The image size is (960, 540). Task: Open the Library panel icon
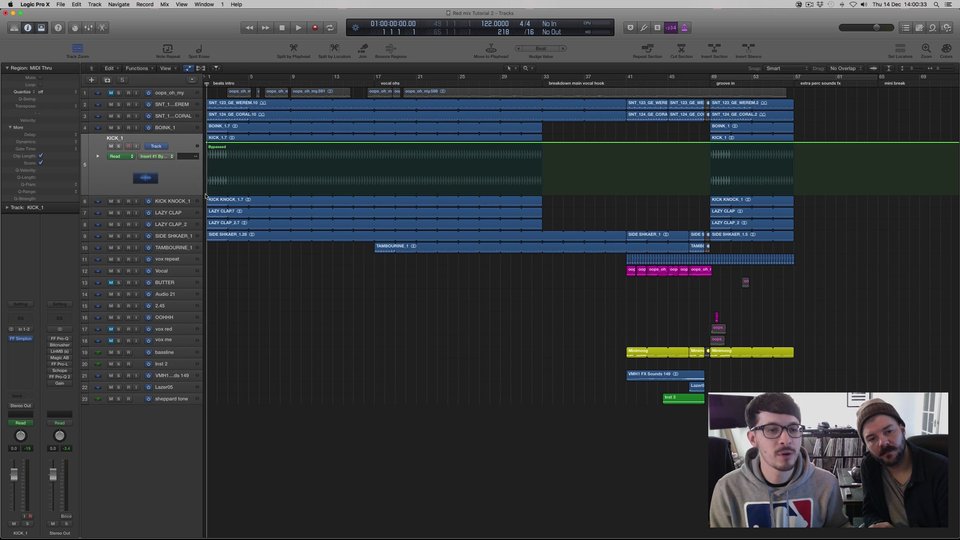coord(13,28)
